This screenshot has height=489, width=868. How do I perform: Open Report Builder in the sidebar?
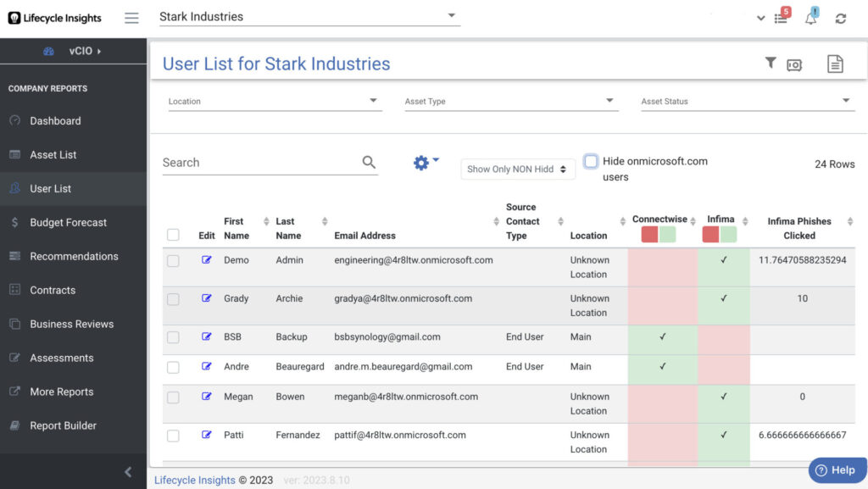pyautogui.click(x=73, y=425)
